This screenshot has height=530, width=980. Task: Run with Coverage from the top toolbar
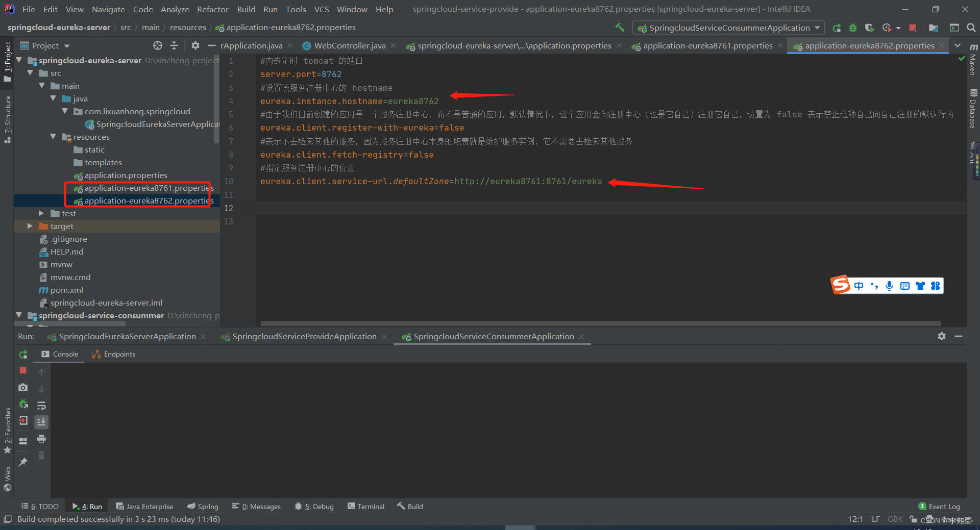(869, 28)
